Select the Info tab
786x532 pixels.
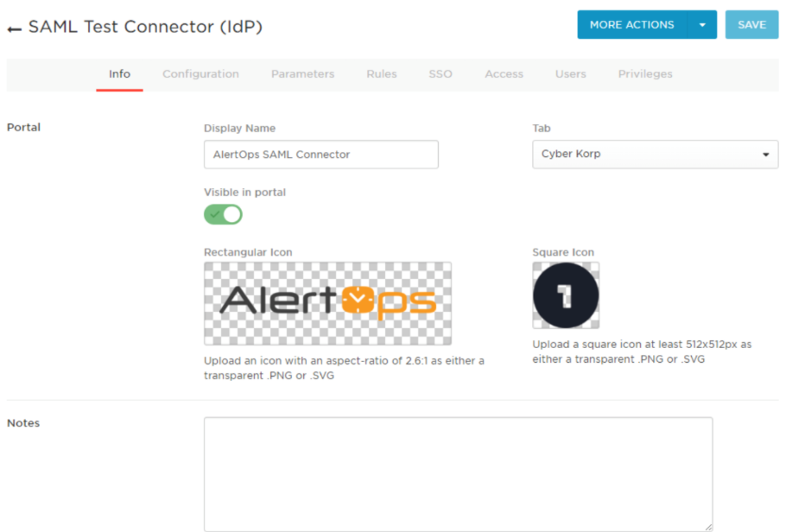[119, 73]
